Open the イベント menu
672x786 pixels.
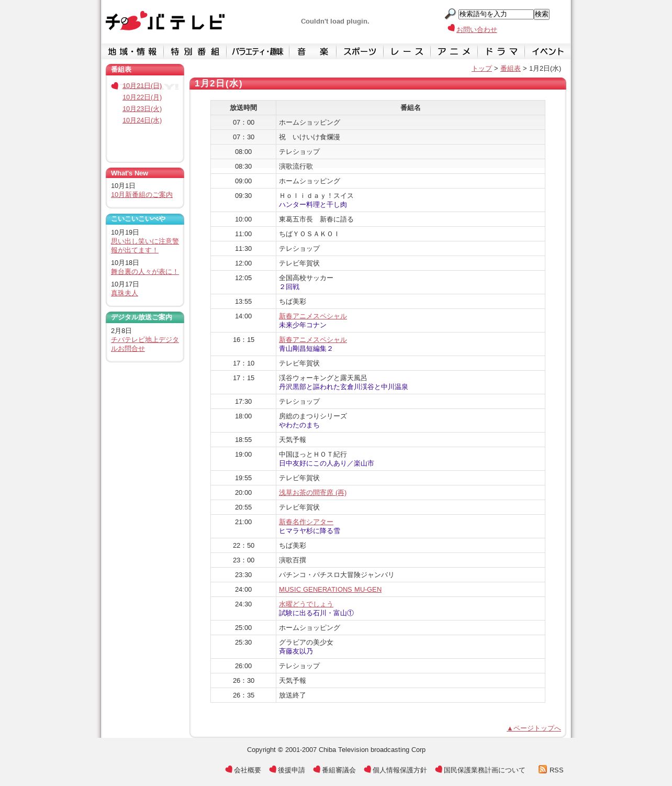[548, 51]
